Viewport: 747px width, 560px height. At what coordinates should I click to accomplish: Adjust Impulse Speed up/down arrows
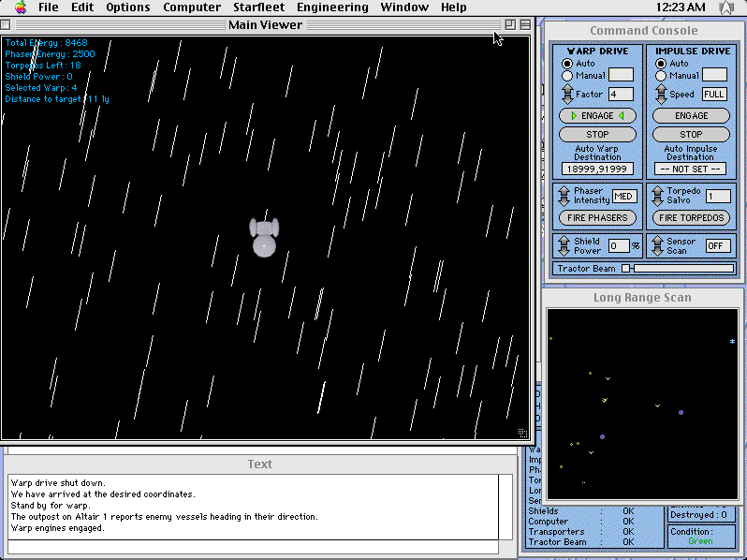click(660, 94)
